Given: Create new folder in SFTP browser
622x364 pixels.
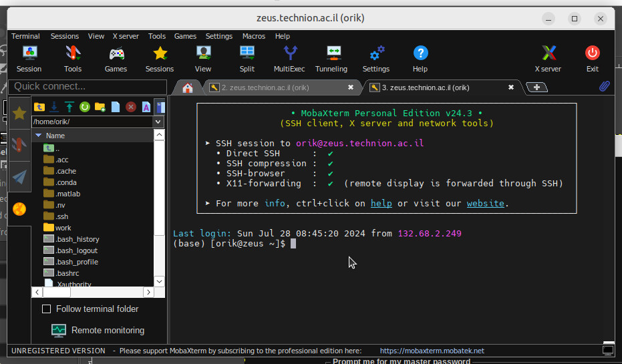Looking at the screenshot, I should (x=100, y=107).
